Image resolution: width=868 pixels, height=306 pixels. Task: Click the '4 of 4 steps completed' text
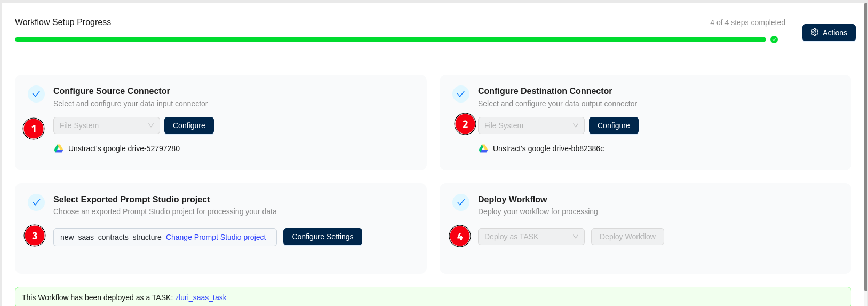click(747, 22)
